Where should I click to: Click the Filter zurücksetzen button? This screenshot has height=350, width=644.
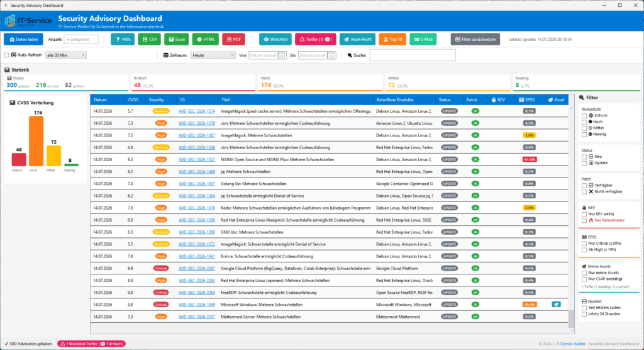coord(475,40)
